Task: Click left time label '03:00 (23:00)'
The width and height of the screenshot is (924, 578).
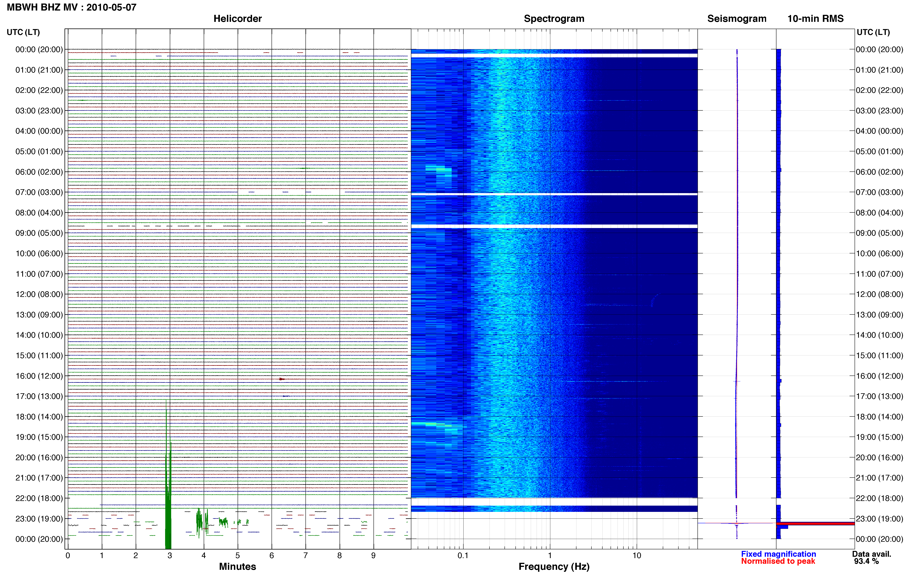Action: tap(39, 110)
